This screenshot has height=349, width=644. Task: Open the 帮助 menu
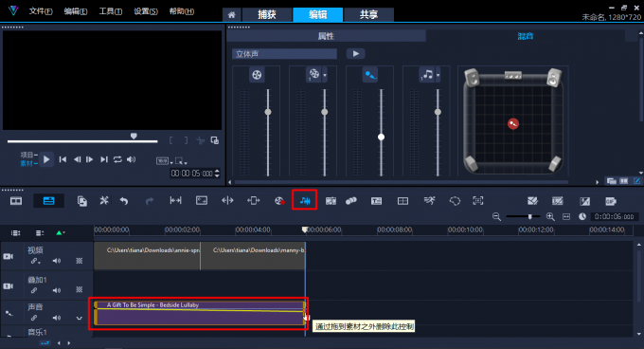[x=182, y=11]
